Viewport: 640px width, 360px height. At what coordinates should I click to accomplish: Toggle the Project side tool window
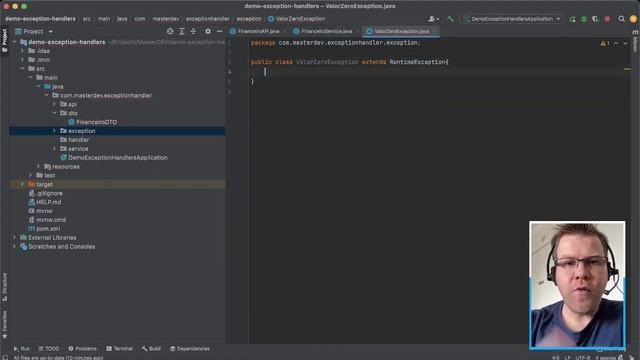4,41
